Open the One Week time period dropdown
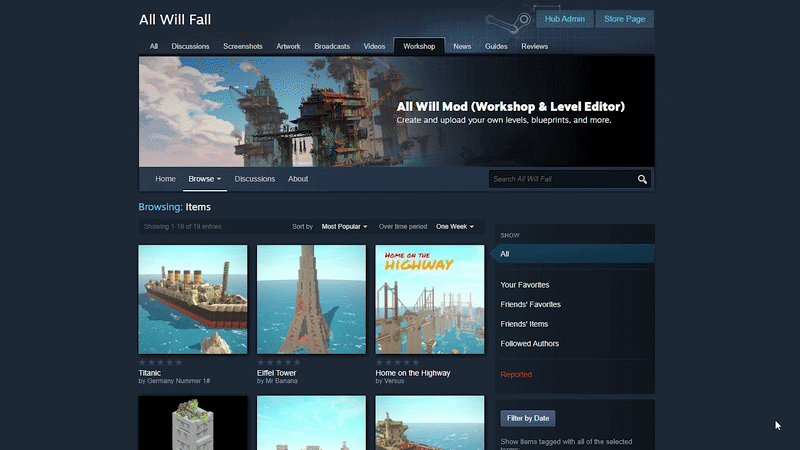Image resolution: width=800 pixels, height=450 pixels. 455,227
